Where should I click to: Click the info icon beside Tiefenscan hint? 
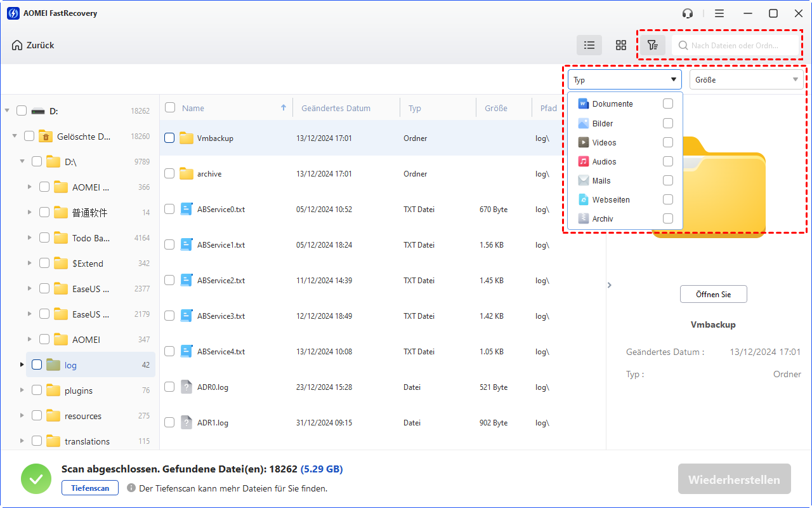pos(131,488)
